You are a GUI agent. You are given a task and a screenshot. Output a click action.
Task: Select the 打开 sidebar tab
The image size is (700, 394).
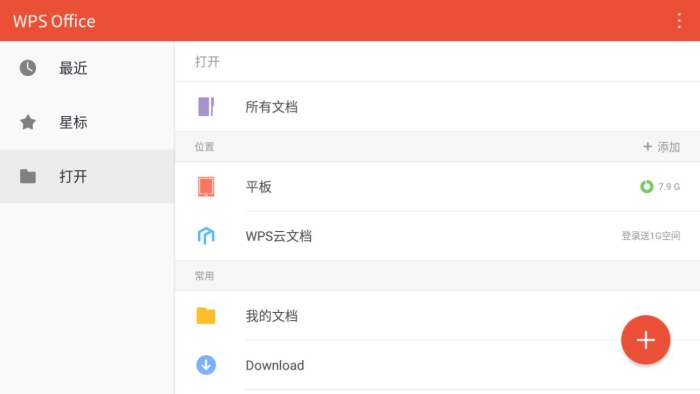[x=87, y=176]
